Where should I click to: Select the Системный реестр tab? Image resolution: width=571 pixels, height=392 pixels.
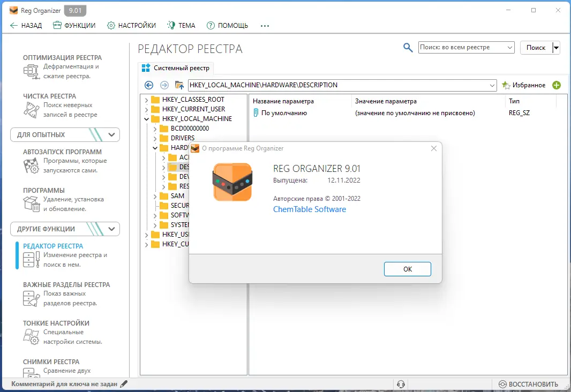[x=176, y=68]
